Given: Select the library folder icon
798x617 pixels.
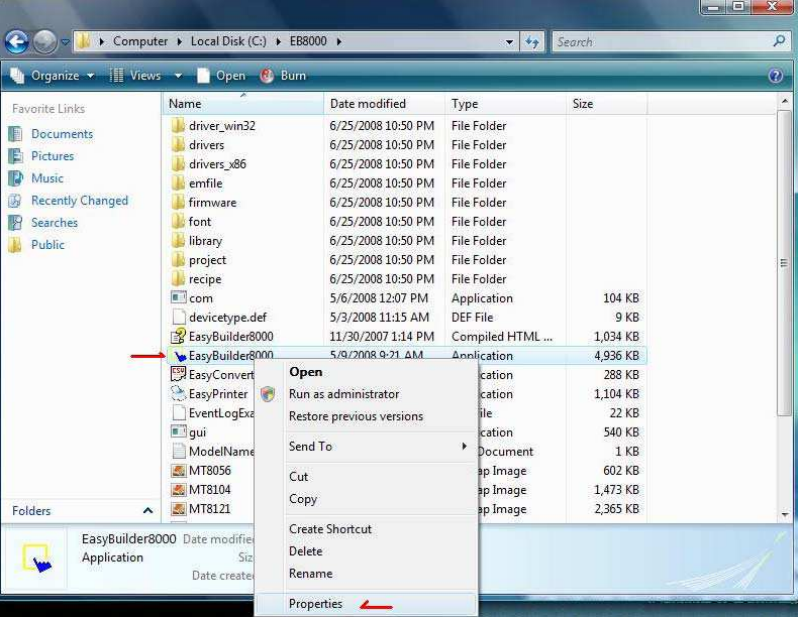Looking at the screenshot, I should pos(178,240).
